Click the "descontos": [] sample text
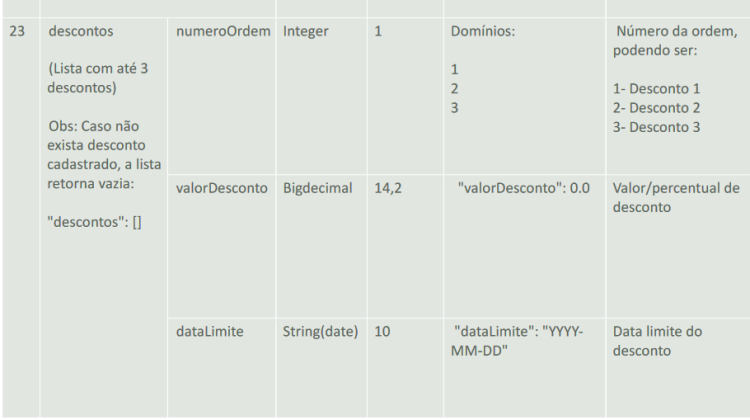This screenshot has height=420, width=750. (x=94, y=222)
